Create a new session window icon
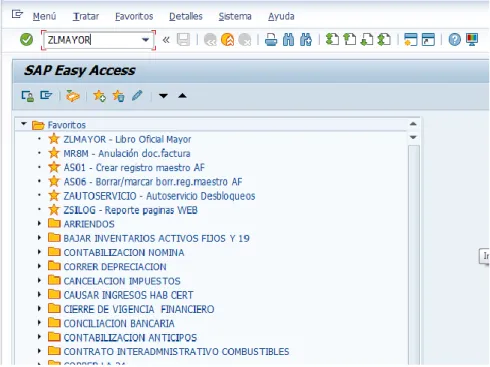Screen dimensions: 490x367 pos(411,40)
